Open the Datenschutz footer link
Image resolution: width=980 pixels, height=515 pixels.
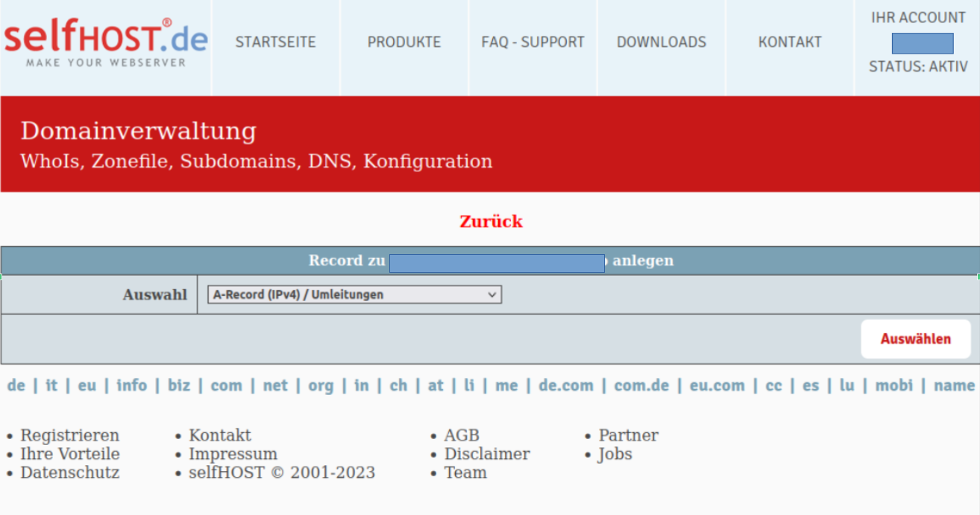pos(69,473)
